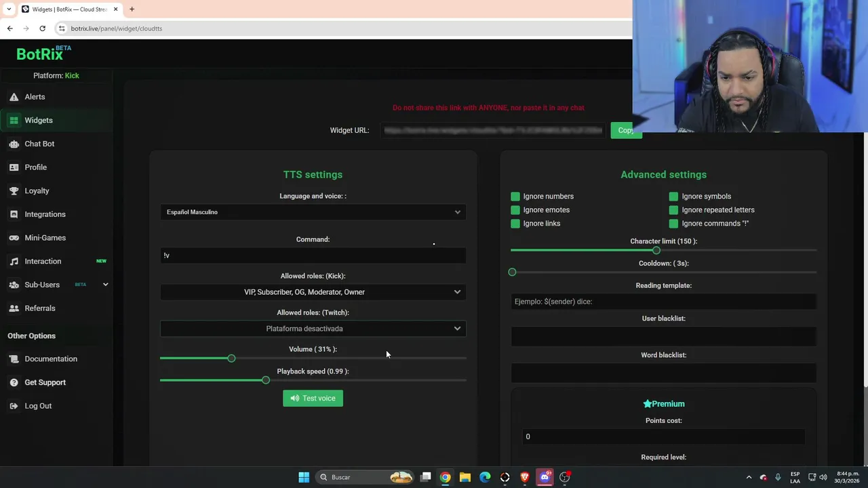This screenshot has width=868, height=488.
Task: Click the Character limit slider handle
Action: point(656,250)
